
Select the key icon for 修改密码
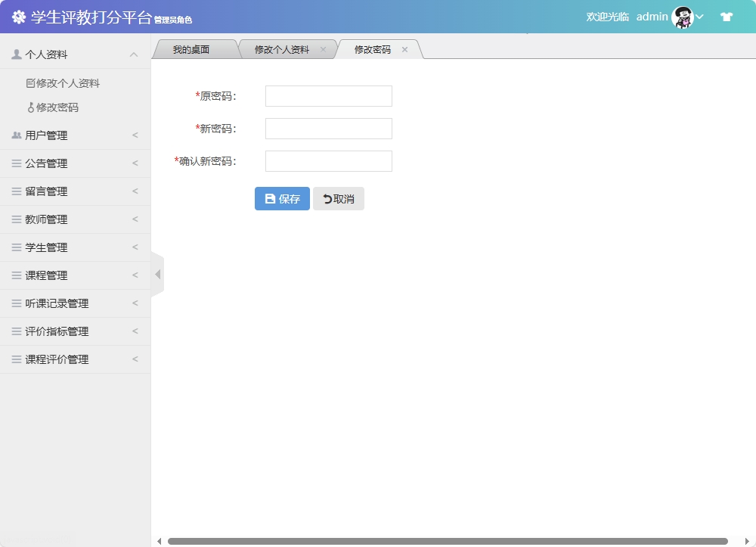tap(30, 107)
